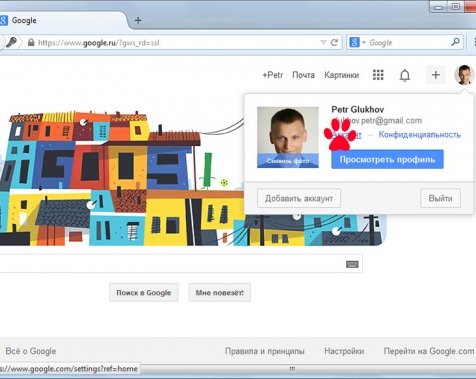Open the Google apps grid icon
Screen dimensions: 476x379
pos(378,75)
